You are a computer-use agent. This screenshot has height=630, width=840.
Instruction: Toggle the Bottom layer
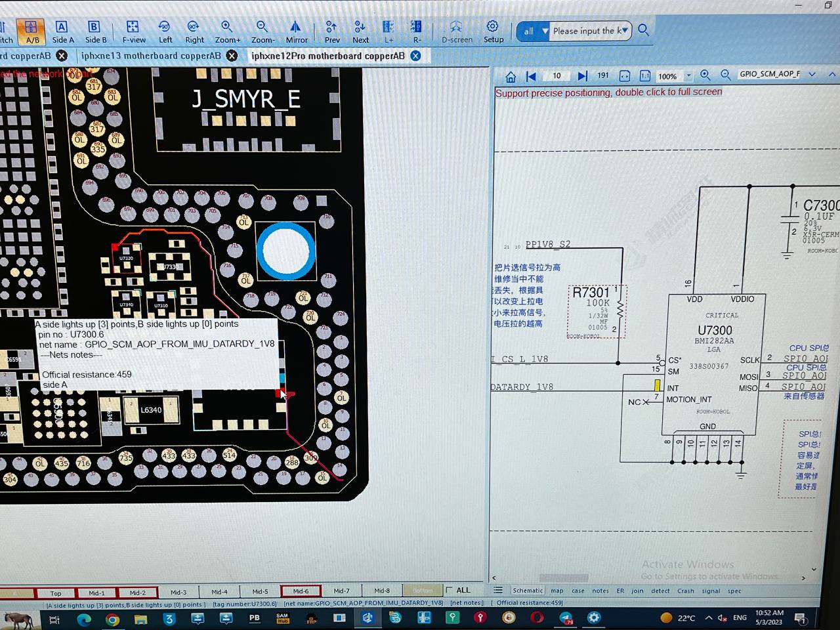click(423, 591)
